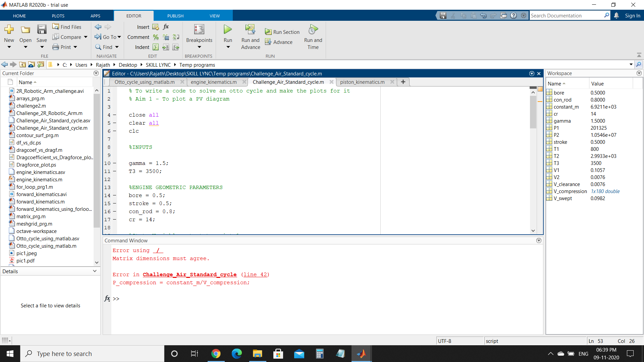Set breakpoint at line 14 dash
The width and height of the screenshot is (644, 362).
[114, 195]
